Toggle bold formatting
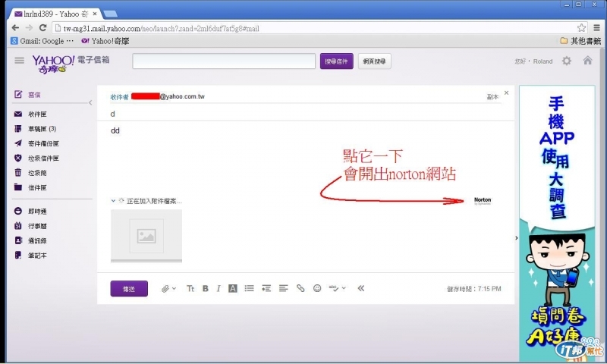 pyautogui.click(x=206, y=289)
